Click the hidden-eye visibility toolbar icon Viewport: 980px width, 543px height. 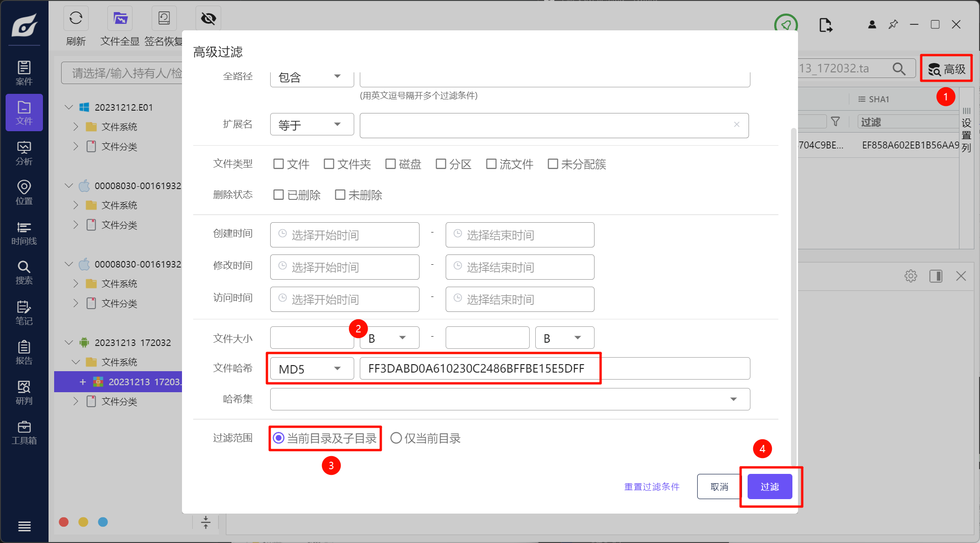(x=208, y=19)
